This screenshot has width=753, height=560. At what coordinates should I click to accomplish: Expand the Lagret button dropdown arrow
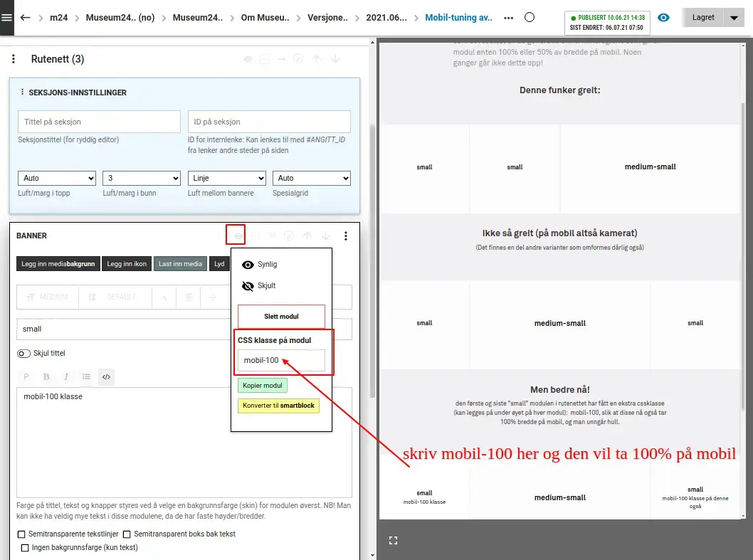click(734, 18)
